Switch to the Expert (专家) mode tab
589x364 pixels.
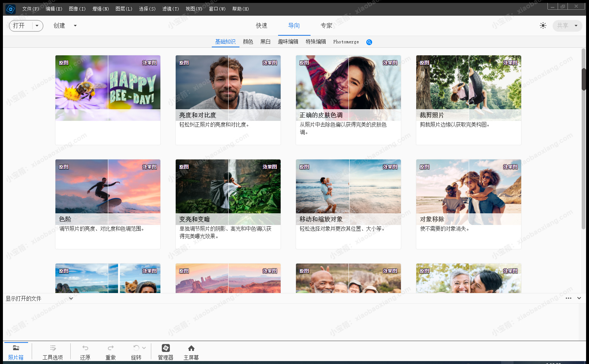click(x=326, y=25)
